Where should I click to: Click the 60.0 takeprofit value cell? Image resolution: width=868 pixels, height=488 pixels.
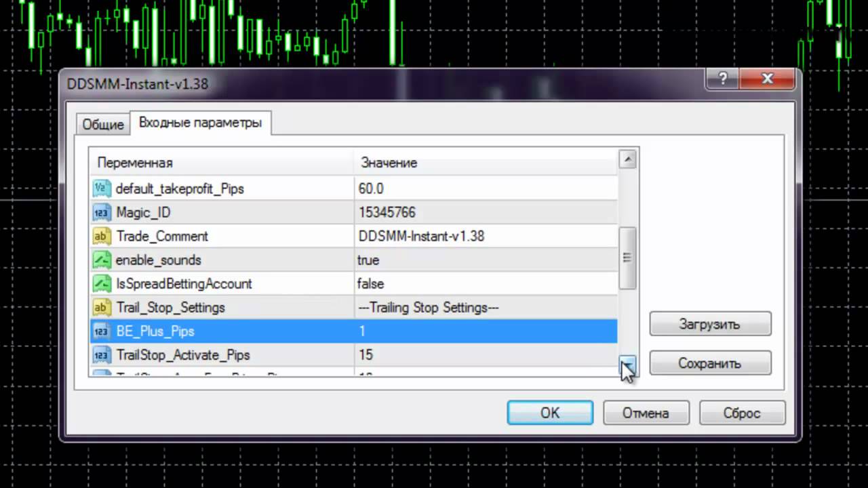click(486, 188)
